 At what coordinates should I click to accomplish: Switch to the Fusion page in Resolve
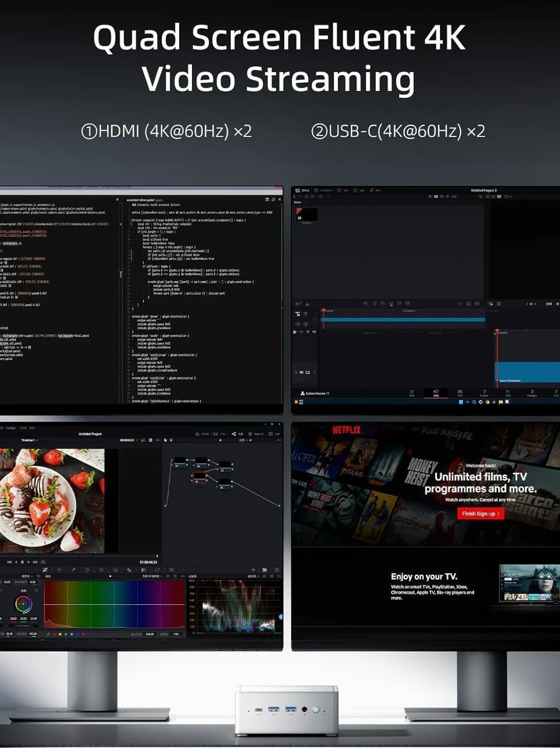[x=483, y=393]
